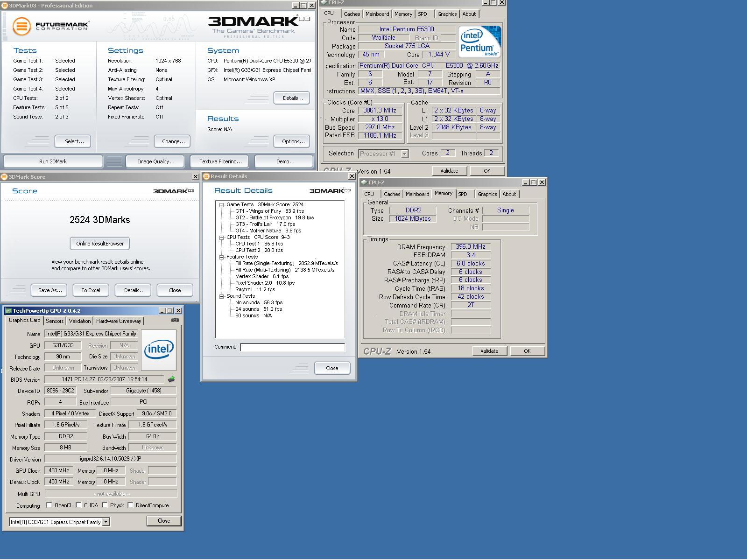Click the 2524 3DMarks score text
The width and height of the screenshot is (747, 560).
100,220
